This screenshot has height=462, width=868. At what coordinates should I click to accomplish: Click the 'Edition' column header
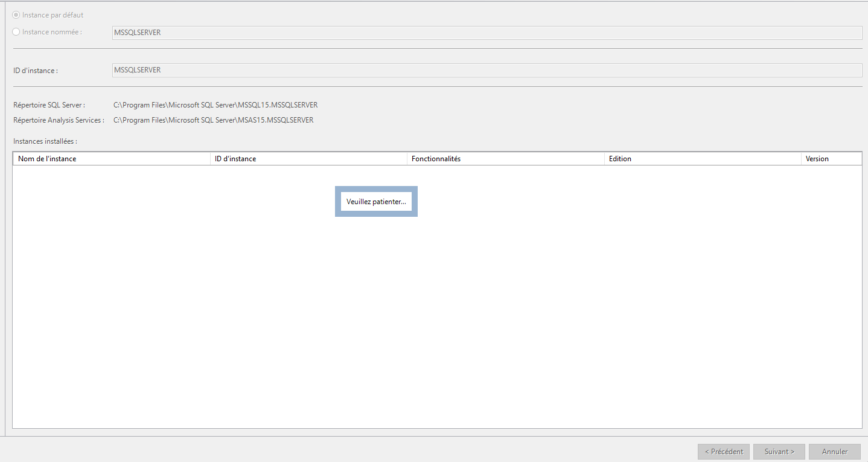coord(702,159)
